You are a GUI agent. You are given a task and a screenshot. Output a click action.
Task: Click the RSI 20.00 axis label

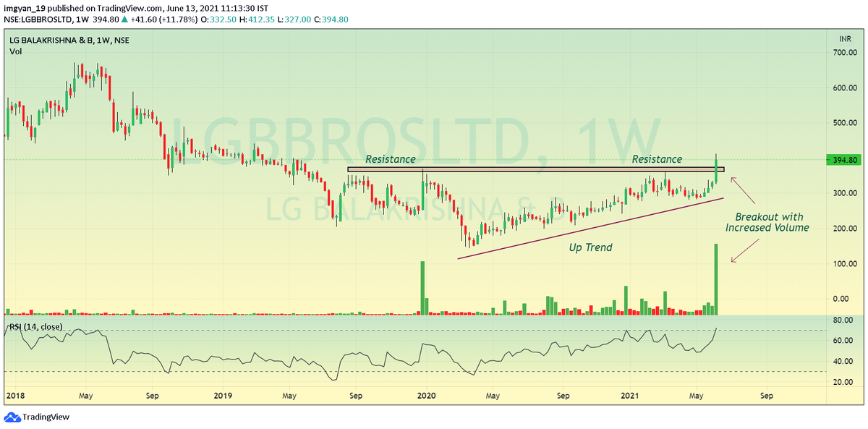(x=844, y=382)
